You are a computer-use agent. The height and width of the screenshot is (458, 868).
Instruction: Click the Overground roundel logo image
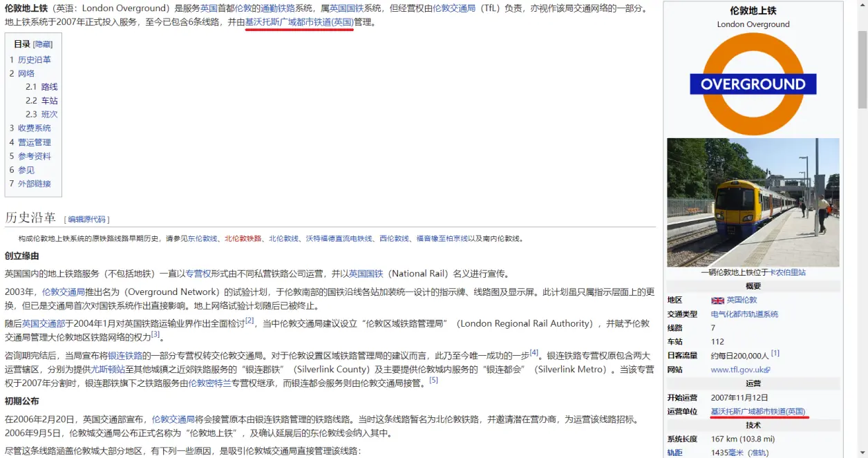[753, 84]
